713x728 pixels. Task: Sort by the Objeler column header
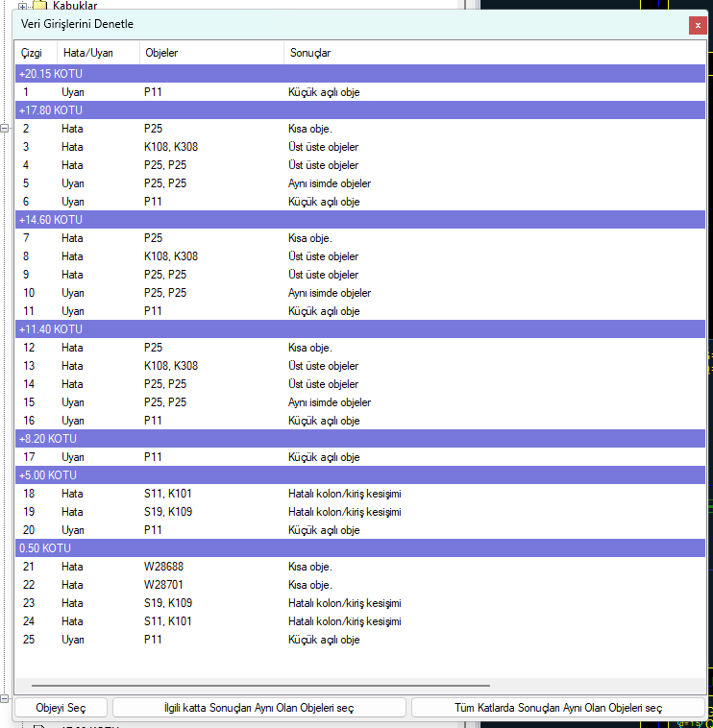(211, 53)
